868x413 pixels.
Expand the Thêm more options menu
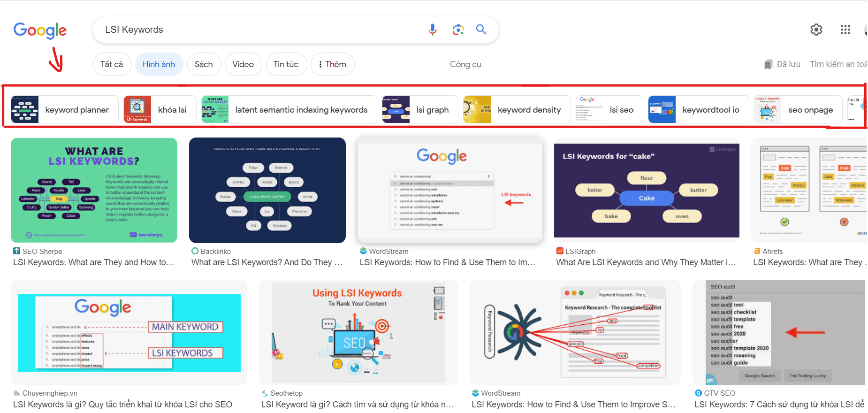pos(332,64)
